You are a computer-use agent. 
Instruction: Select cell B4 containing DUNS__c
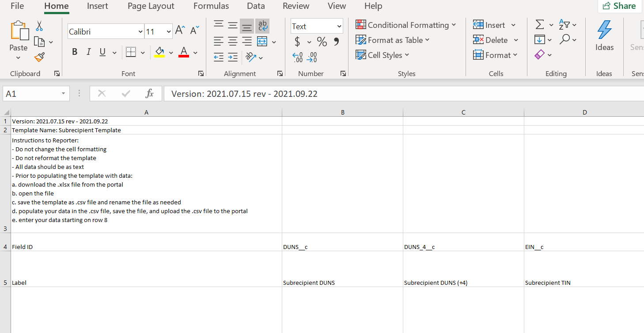(x=342, y=247)
